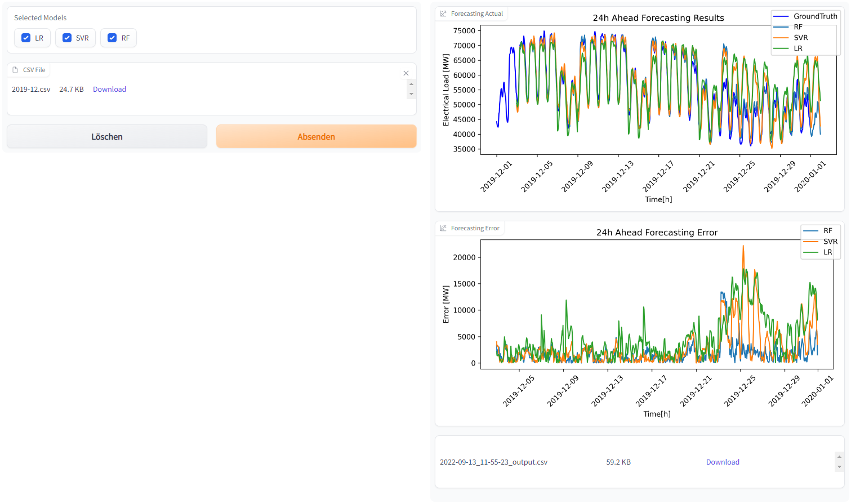Click the down arrow beside the output file
The height and width of the screenshot is (504, 851).
[x=839, y=467]
